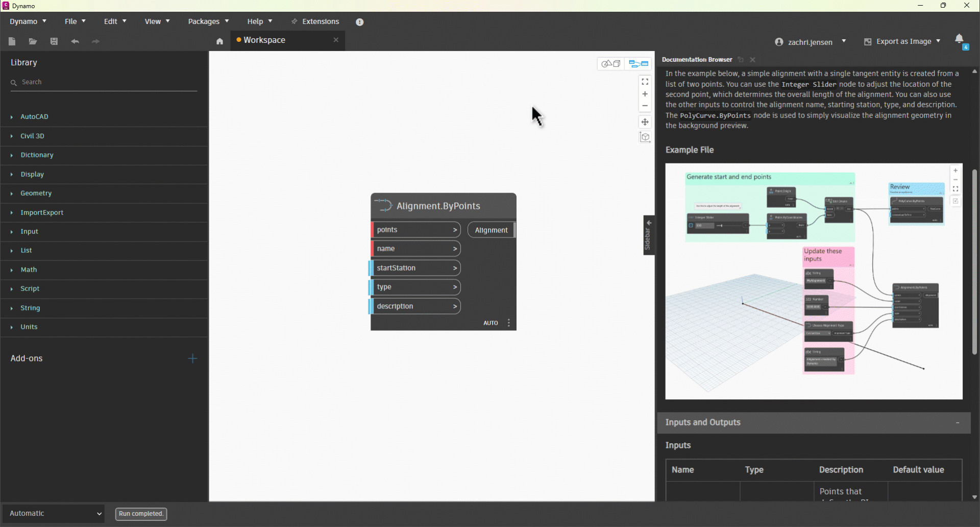980x527 pixels.
Task: Click the Home workspace icon
Action: [x=219, y=41]
